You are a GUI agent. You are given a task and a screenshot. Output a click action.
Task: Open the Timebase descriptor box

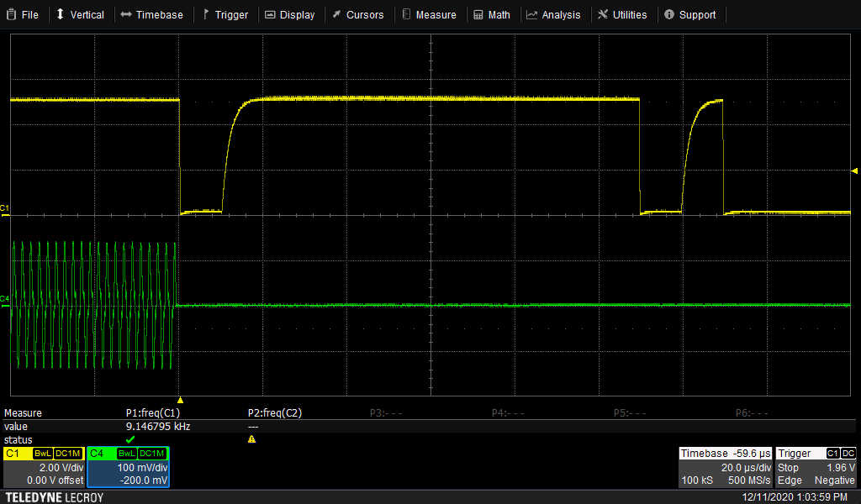pyautogui.click(x=725, y=467)
